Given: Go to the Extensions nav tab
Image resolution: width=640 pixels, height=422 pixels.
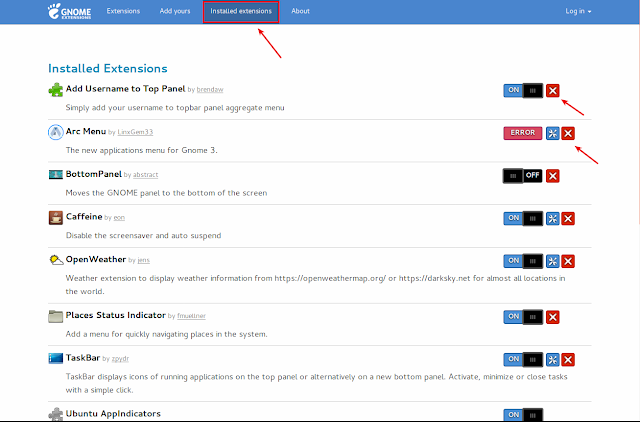Looking at the screenshot, I should click(123, 11).
